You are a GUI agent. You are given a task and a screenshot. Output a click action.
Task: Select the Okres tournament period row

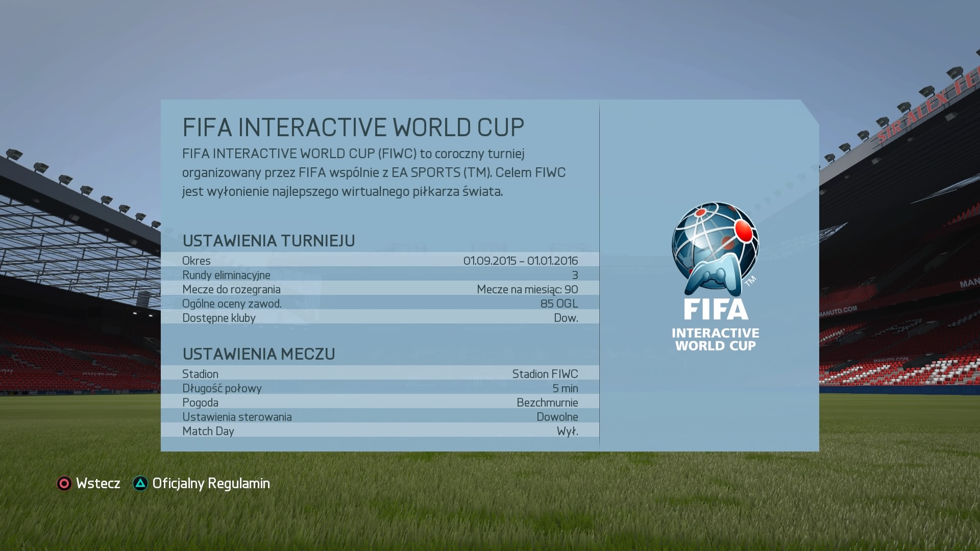380,261
